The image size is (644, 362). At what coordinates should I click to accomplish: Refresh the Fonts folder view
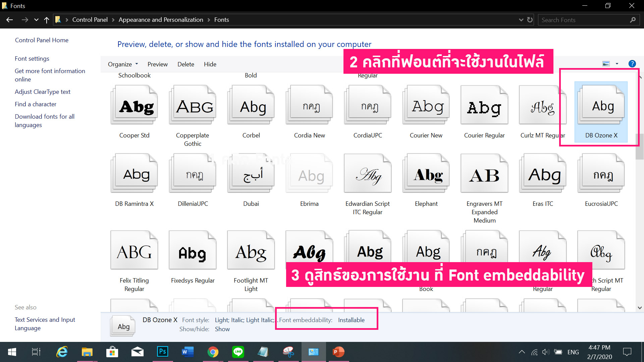(530, 20)
